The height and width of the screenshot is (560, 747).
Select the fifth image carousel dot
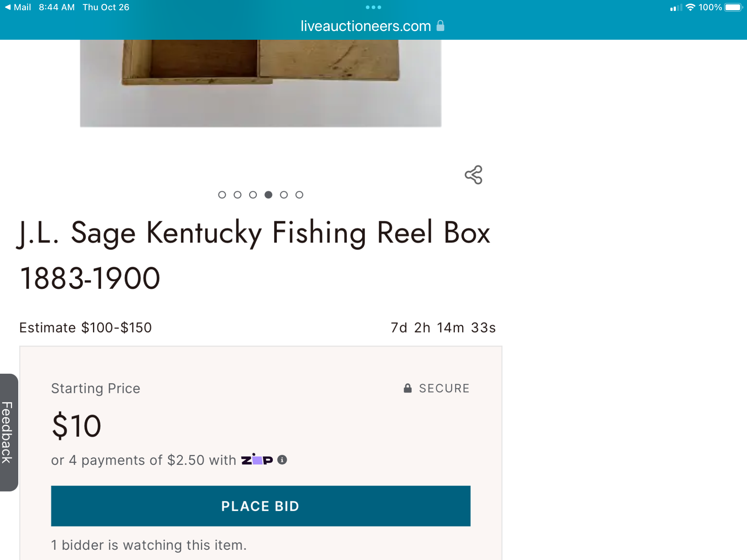pyautogui.click(x=284, y=195)
